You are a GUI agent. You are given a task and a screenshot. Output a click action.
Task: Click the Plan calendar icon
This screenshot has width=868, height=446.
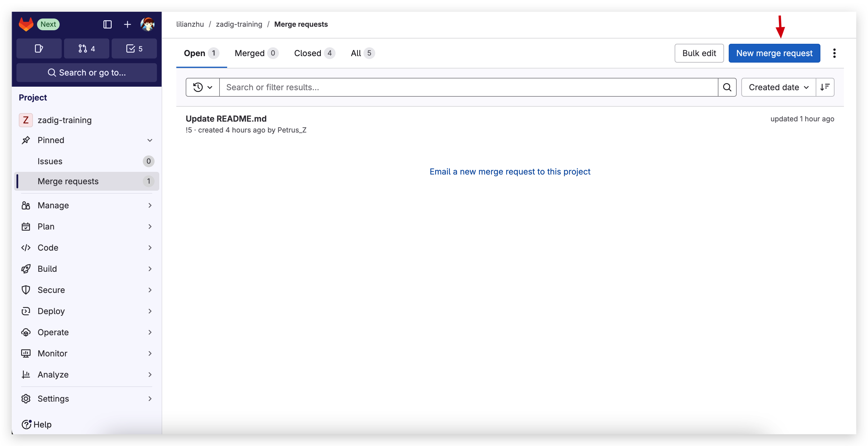pos(26,227)
